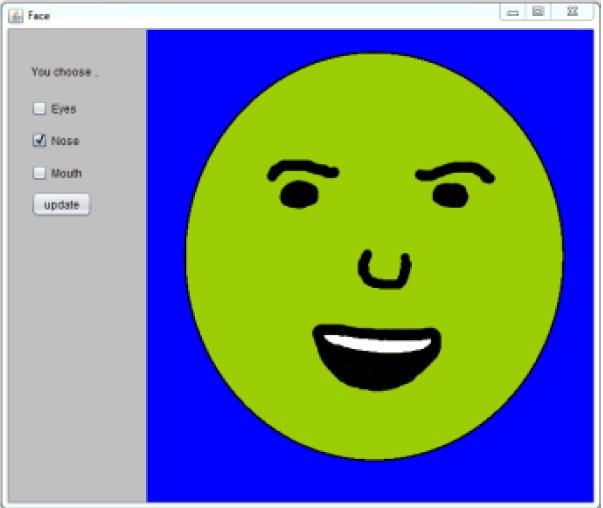The width and height of the screenshot is (603, 508).
Task: Click the face's left-side black eye
Action: click(x=298, y=196)
